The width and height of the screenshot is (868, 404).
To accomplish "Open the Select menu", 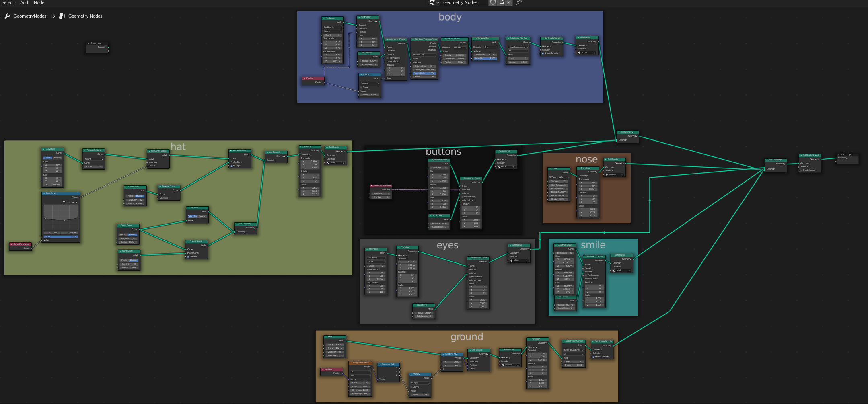I will tap(8, 2).
